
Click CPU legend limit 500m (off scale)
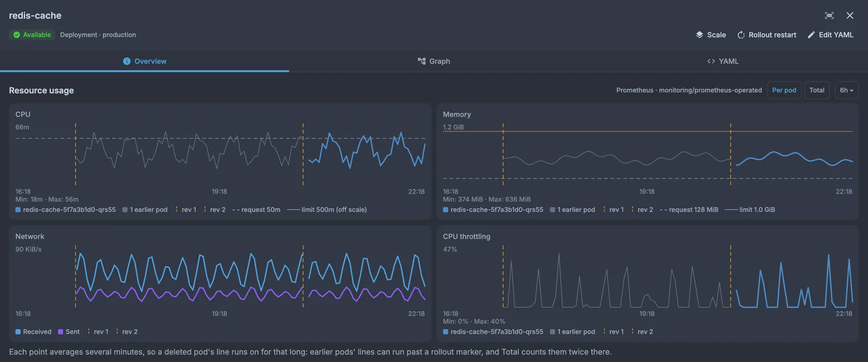point(327,210)
